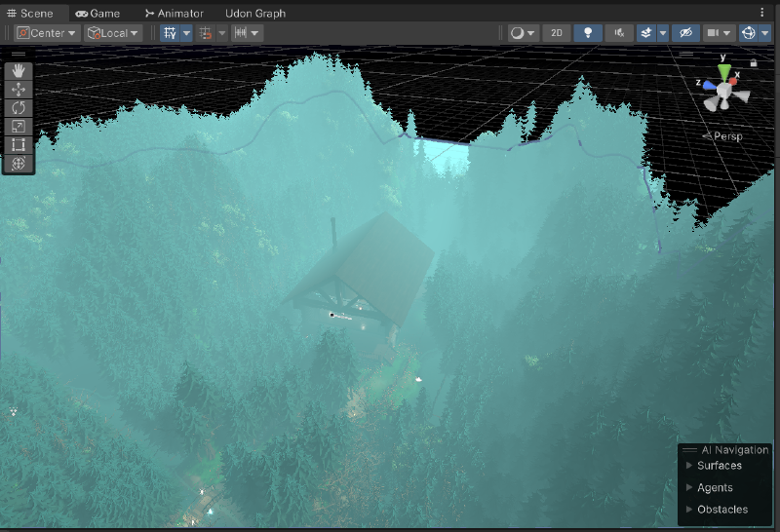Click the green Y axis gizmo cone
Viewport: 780px width, 532px height.
click(x=723, y=72)
